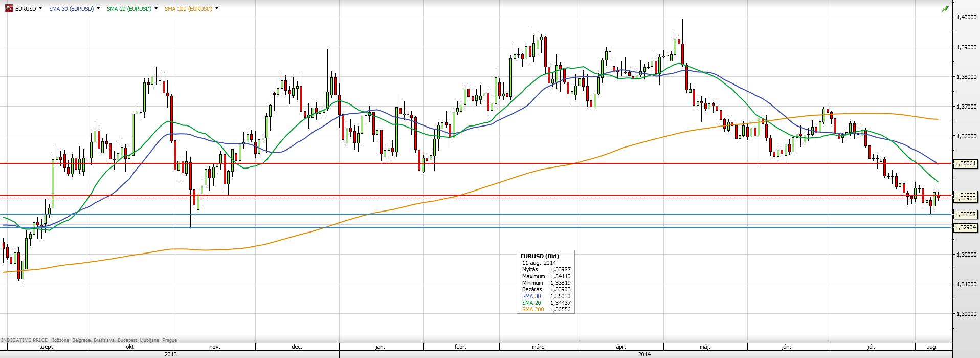Viewport: 980px width, 358px height.
Task: Click the green SMA 20 (EURUSD) label
Action: click(129, 9)
